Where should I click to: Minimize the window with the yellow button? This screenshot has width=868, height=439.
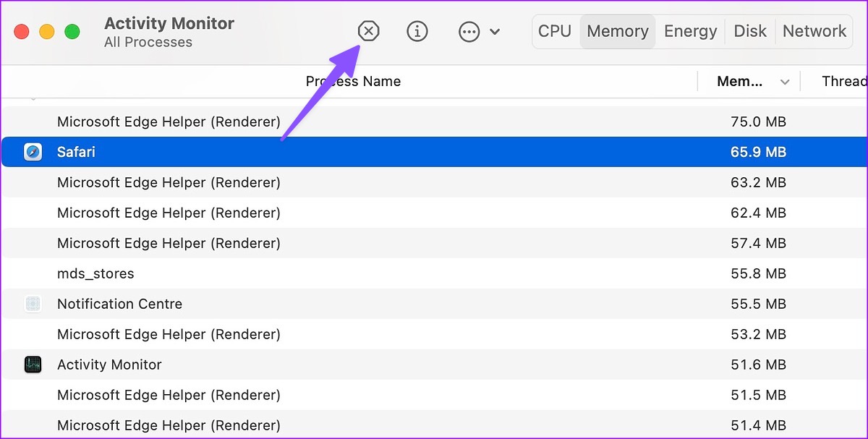47,32
